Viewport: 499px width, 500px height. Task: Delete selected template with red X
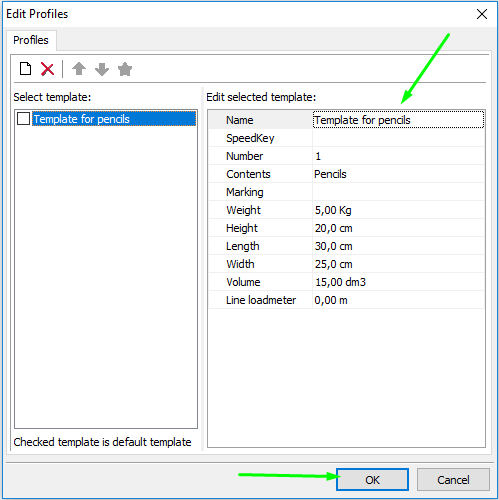(47, 69)
